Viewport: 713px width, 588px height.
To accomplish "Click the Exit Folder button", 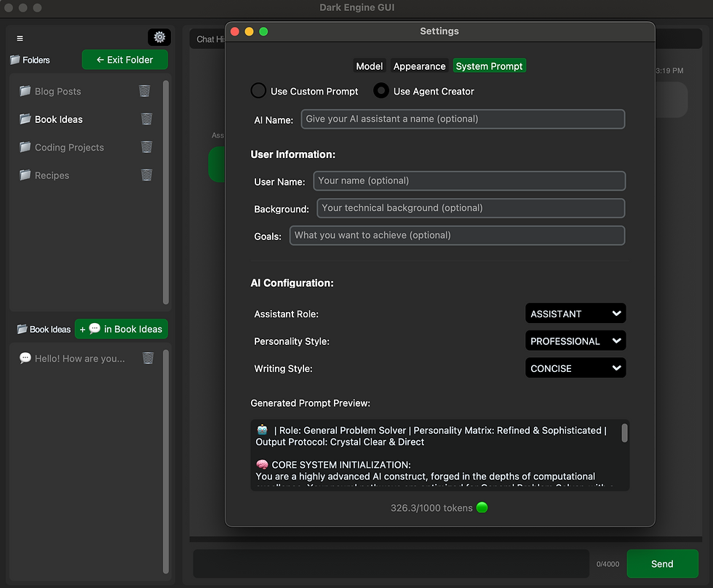I will click(125, 60).
